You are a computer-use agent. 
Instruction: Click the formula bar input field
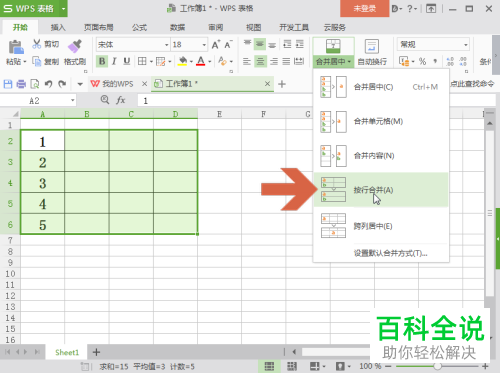(x=317, y=100)
